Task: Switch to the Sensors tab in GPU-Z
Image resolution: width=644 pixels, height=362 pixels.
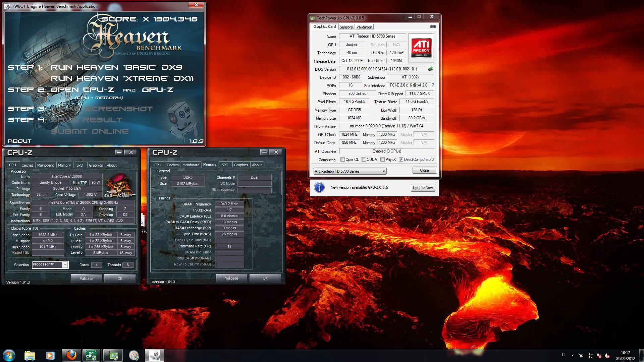Action: (x=346, y=27)
